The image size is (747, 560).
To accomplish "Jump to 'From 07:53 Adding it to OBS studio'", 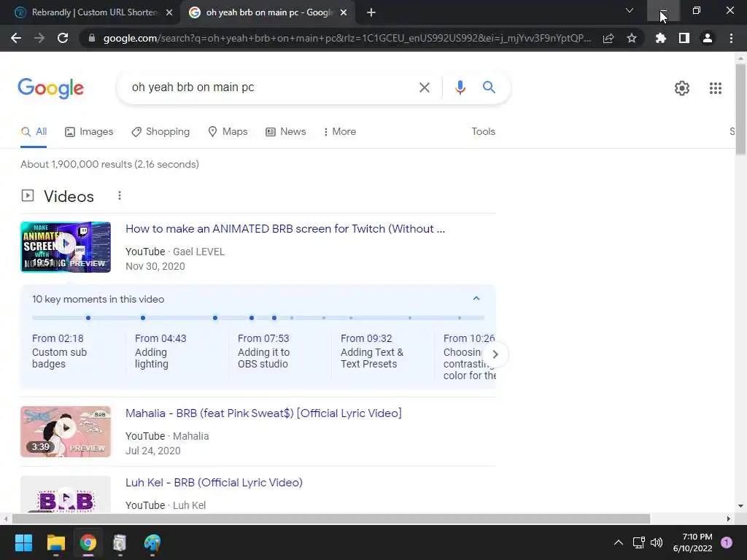I will (x=264, y=351).
